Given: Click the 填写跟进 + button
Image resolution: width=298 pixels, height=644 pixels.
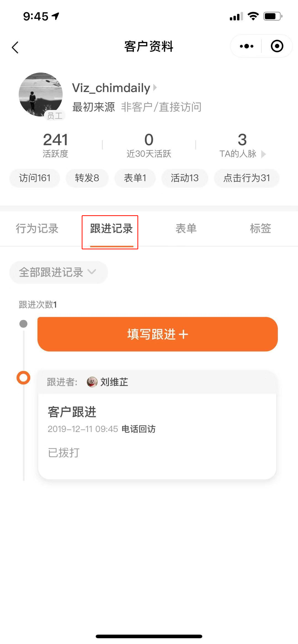Looking at the screenshot, I should pos(158,334).
